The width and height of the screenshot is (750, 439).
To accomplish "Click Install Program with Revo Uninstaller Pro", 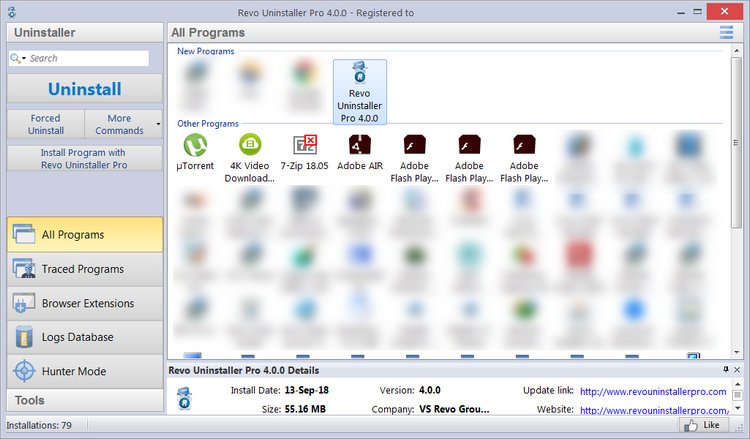I will [85, 158].
